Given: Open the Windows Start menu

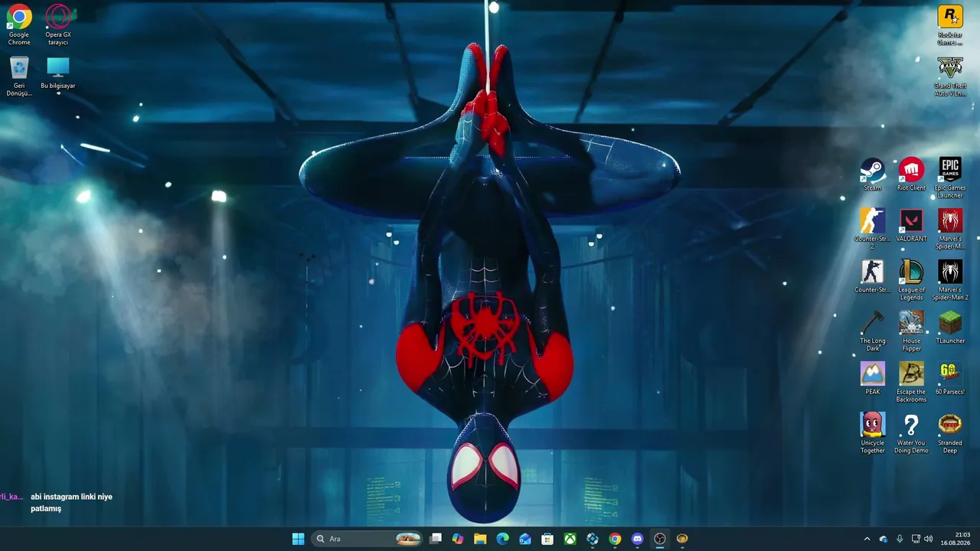Looking at the screenshot, I should coord(298,539).
